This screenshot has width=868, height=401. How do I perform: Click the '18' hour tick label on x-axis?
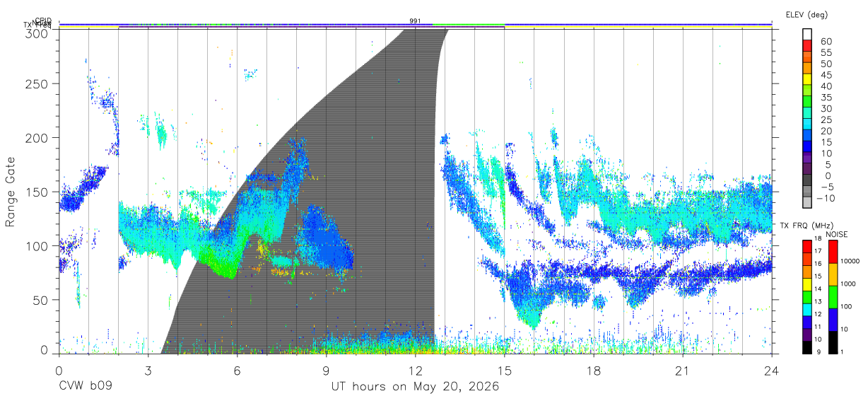pyautogui.click(x=593, y=371)
